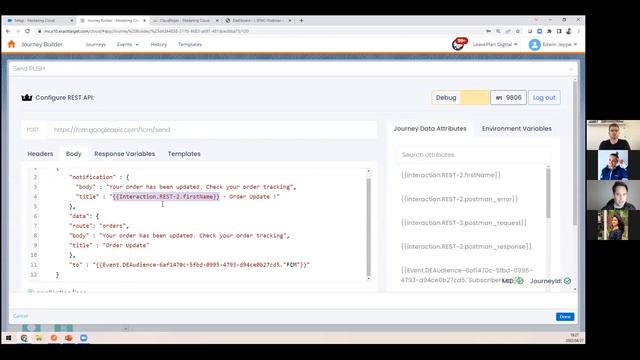Image resolution: width=640 pixels, height=360 pixels.
Task: Open Windows Start menu
Action: (x=9, y=338)
